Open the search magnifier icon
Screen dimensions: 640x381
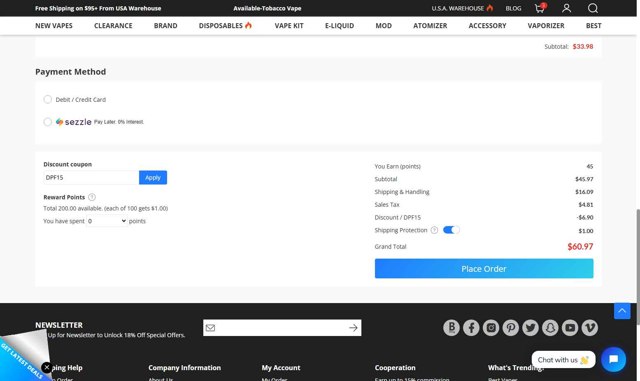pyautogui.click(x=593, y=8)
